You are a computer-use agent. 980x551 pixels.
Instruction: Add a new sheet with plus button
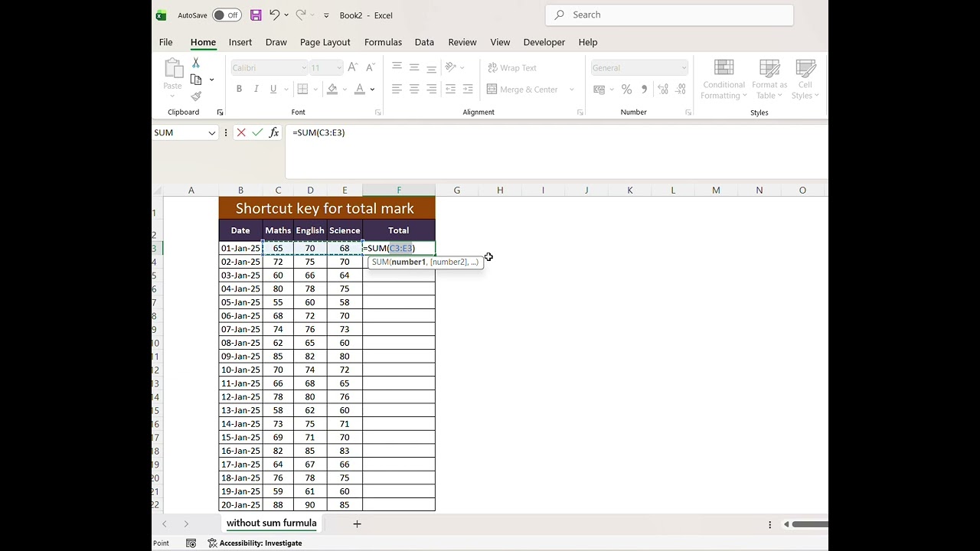point(357,523)
